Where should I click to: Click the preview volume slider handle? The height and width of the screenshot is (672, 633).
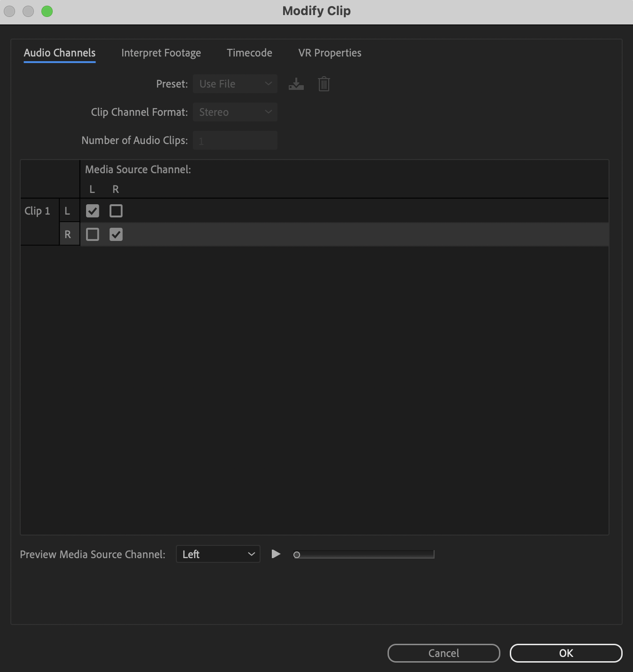pyautogui.click(x=297, y=555)
